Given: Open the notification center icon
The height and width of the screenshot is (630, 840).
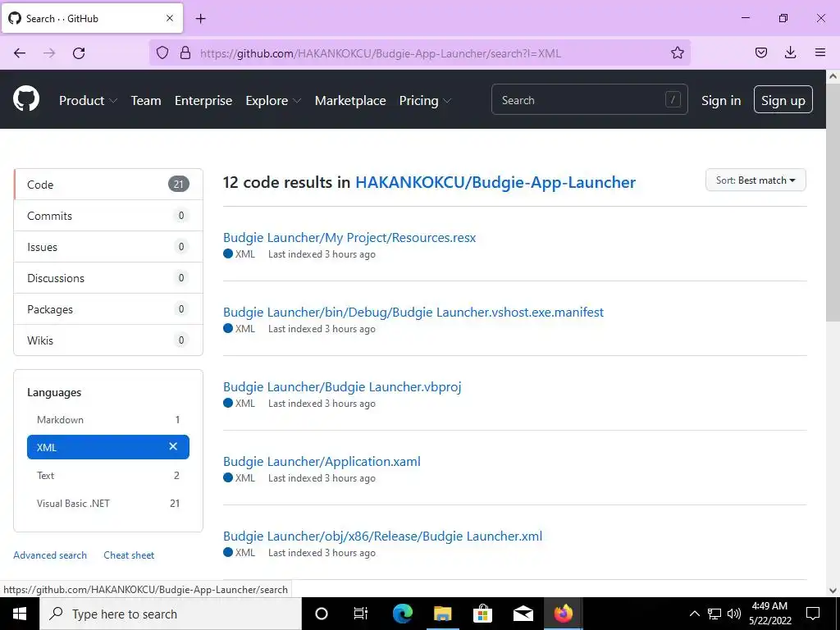Looking at the screenshot, I should 813,614.
